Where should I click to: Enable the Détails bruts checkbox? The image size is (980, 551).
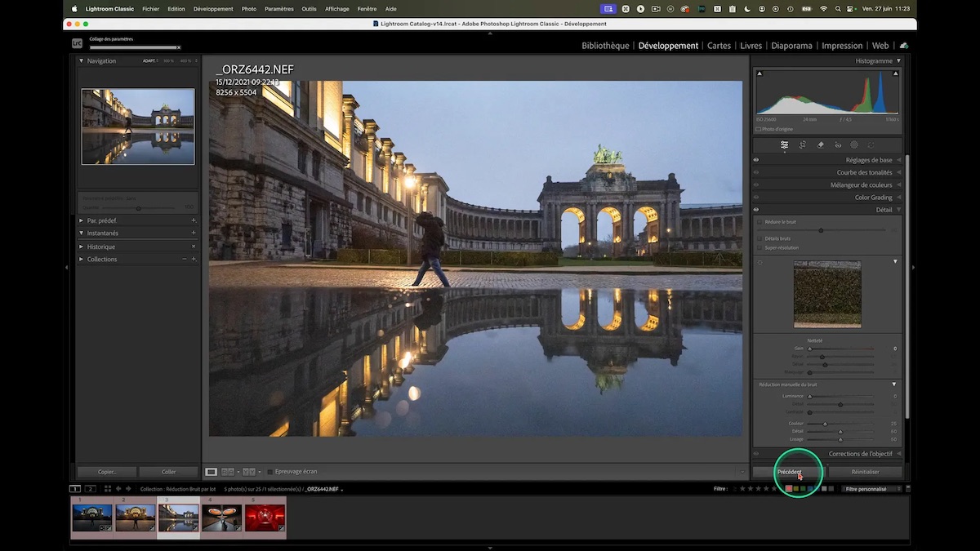759,238
